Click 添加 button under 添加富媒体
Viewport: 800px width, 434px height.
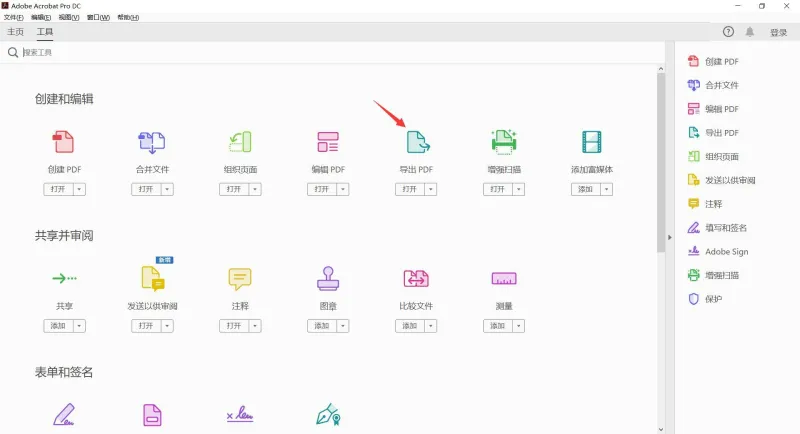tap(586, 189)
